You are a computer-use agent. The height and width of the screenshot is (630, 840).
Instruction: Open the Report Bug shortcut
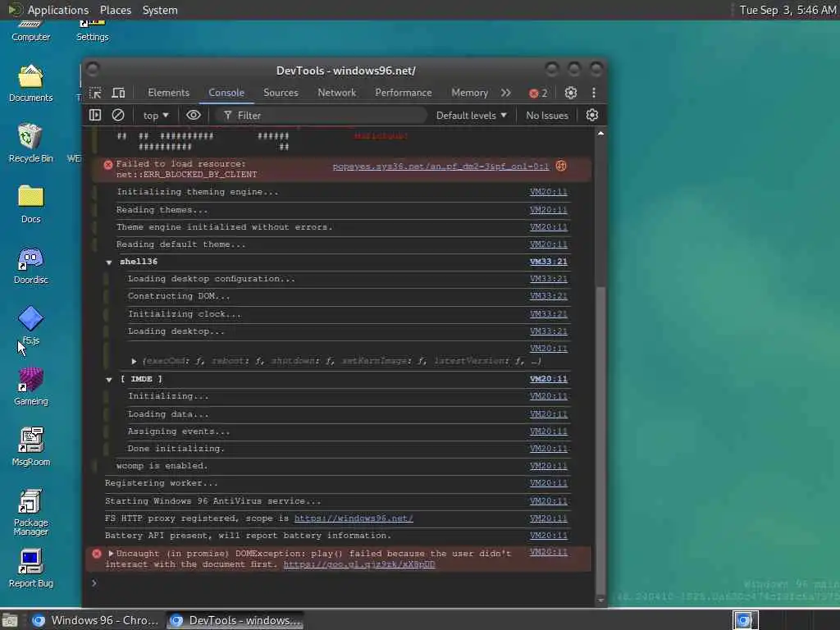(30, 569)
